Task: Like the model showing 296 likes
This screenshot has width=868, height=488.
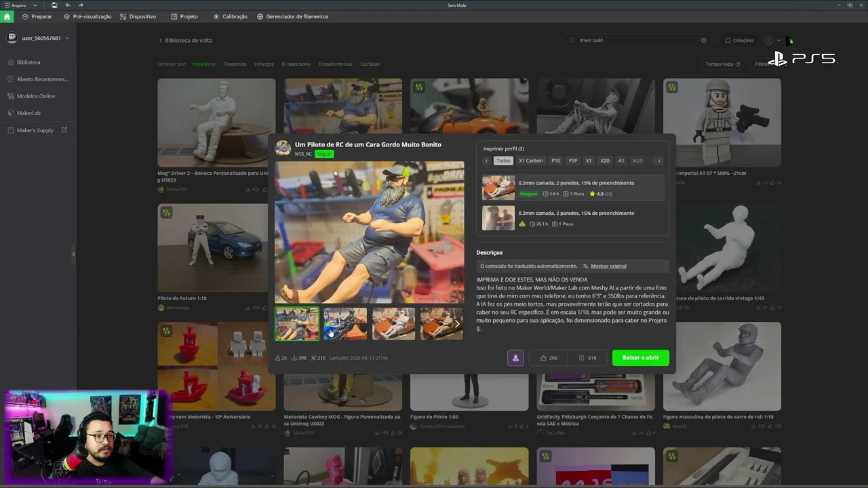Action: point(549,358)
